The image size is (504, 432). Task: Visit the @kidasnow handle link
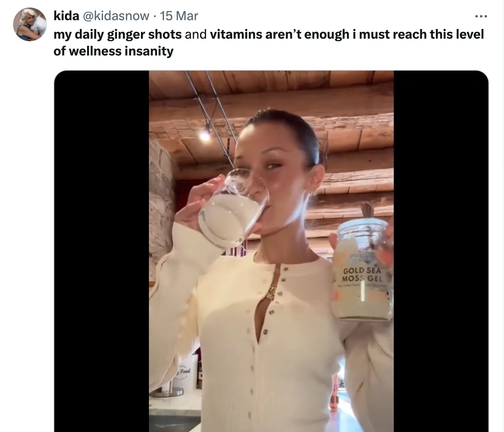(116, 16)
